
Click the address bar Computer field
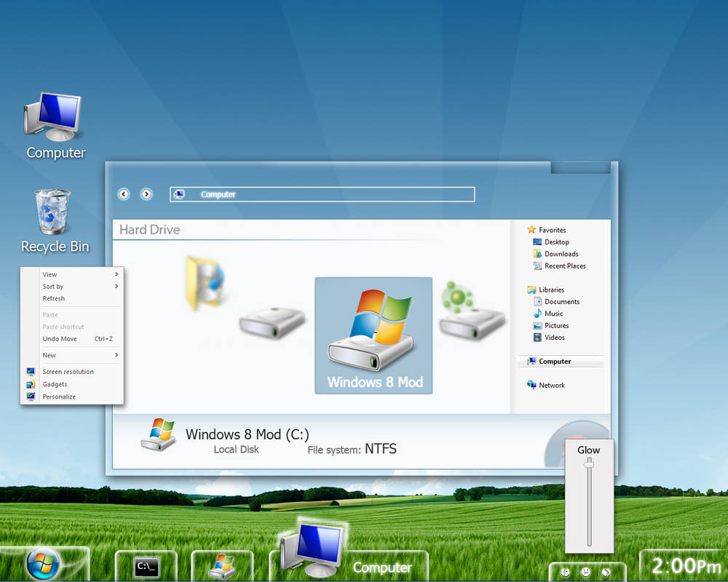tap(323, 194)
